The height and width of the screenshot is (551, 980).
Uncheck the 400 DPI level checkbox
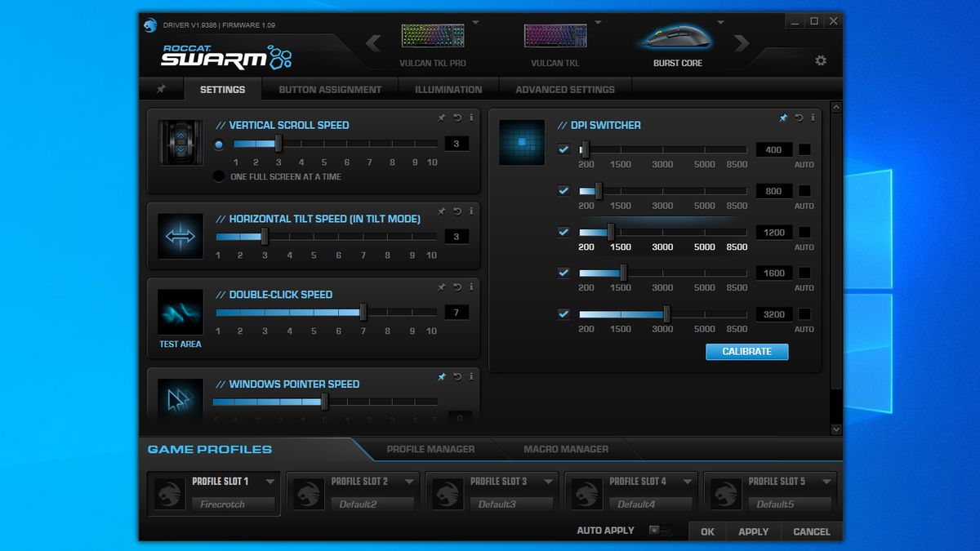coord(563,149)
